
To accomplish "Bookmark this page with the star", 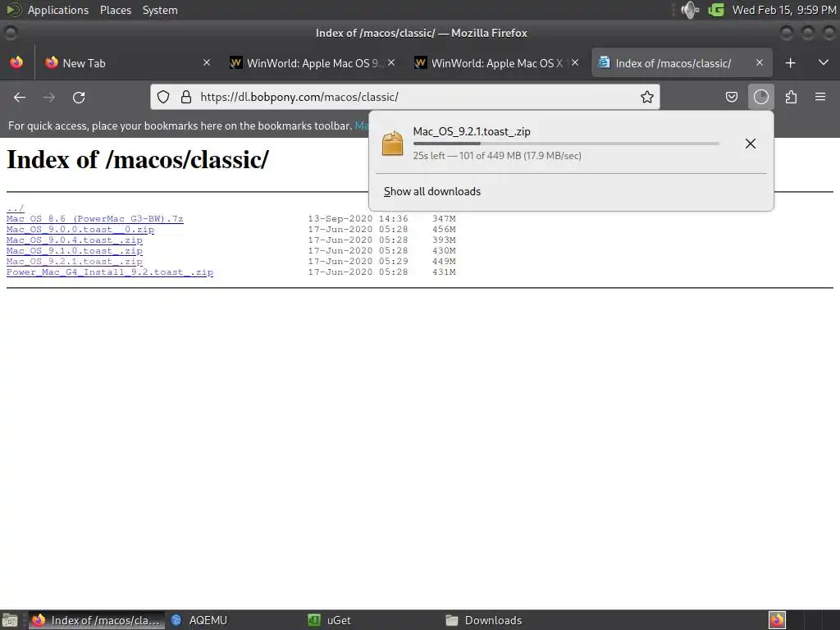I will point(647,97).
